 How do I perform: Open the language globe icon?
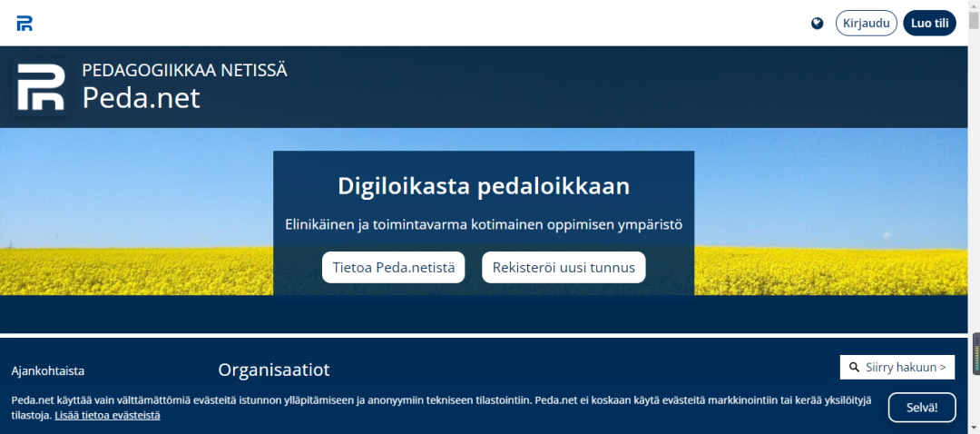(817, 24)
